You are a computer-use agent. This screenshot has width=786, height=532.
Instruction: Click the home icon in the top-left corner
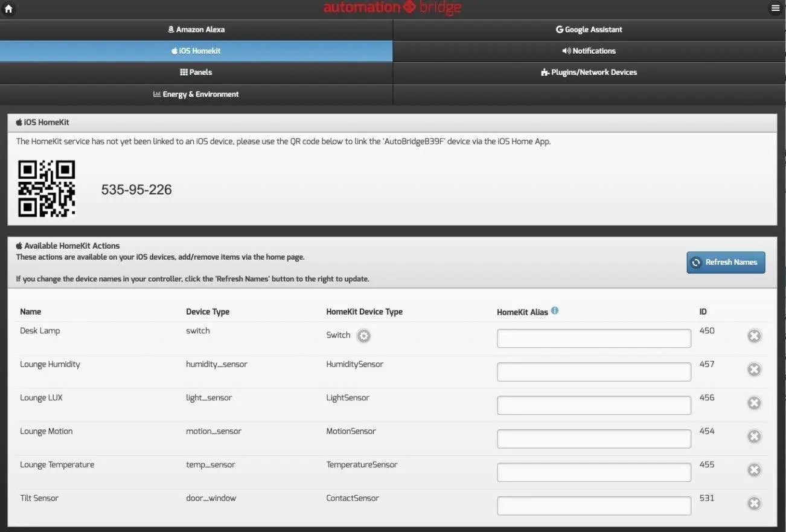coord(8,8)
